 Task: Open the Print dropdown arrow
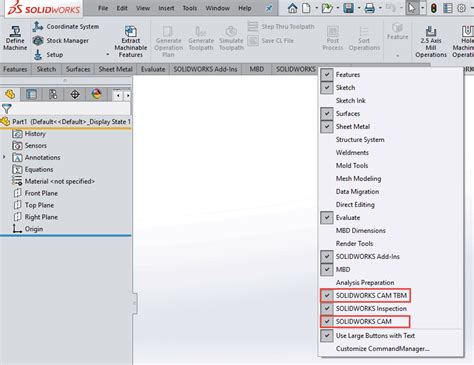click(x=380, y=8)
